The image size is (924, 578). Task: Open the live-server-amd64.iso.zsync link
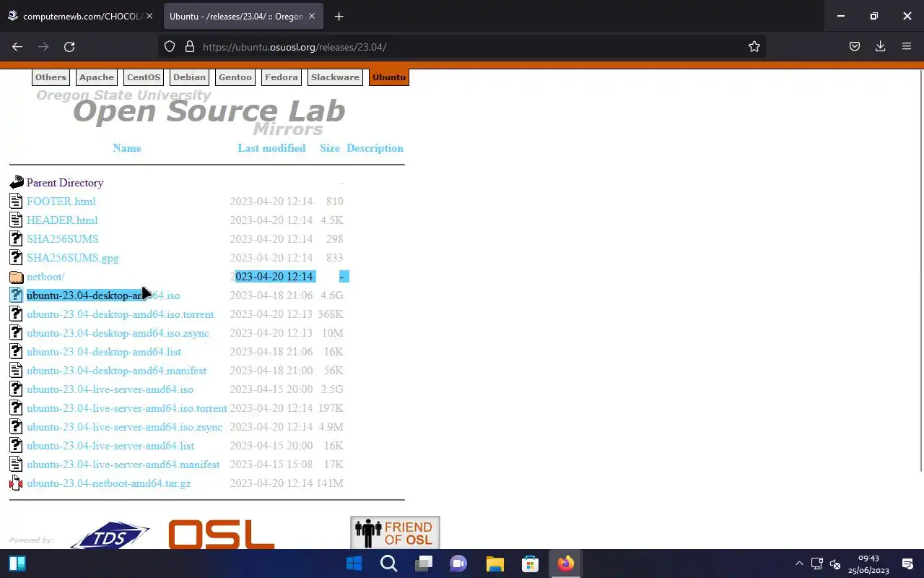(x=124, y=427)
